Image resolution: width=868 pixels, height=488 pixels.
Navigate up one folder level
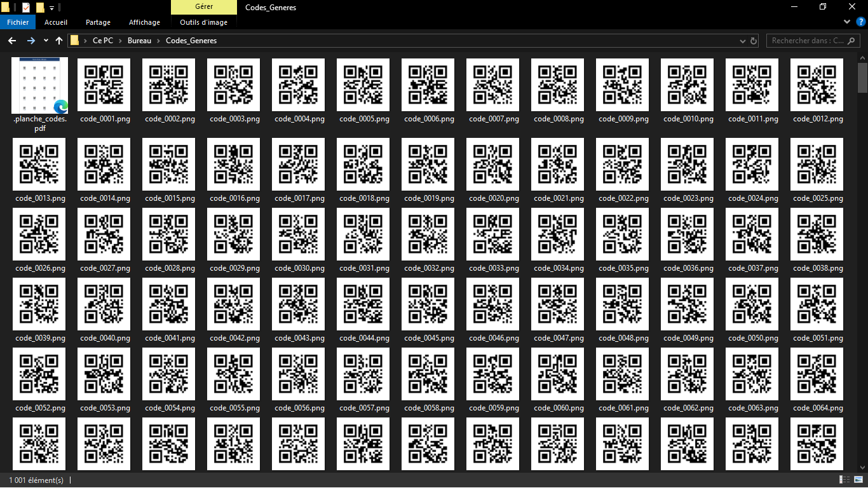[x=59, y=41]
